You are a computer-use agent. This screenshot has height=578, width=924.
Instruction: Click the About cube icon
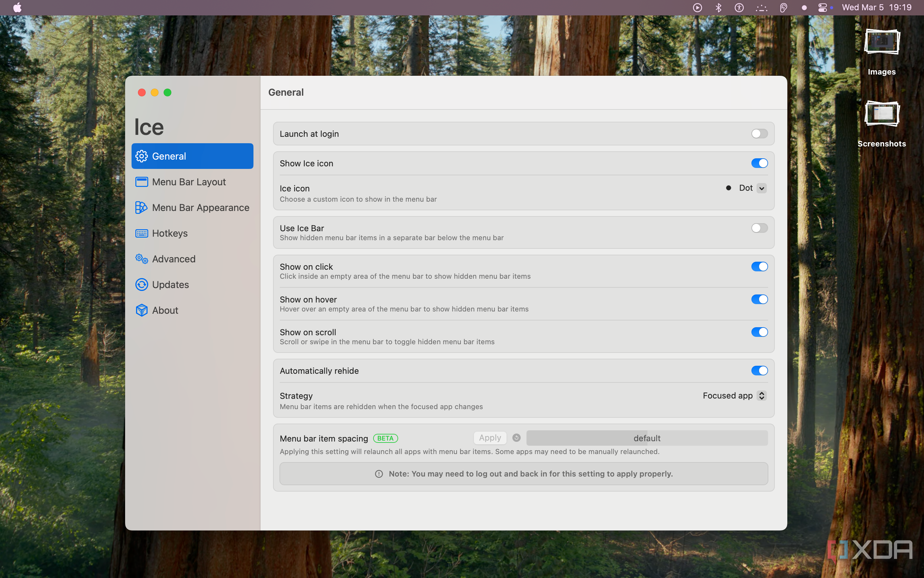click(142, 310)
